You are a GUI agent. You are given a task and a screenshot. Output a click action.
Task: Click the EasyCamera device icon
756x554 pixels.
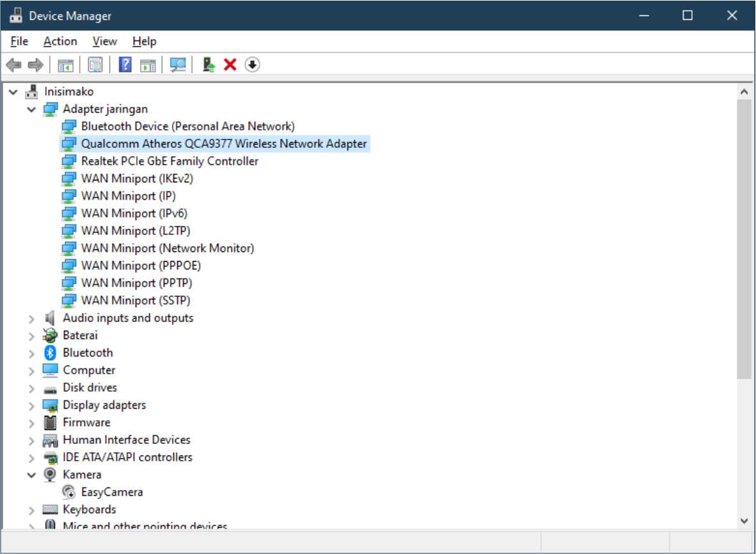click(x=69, y=493)
